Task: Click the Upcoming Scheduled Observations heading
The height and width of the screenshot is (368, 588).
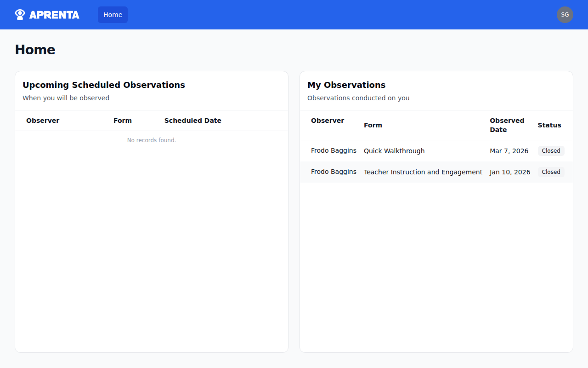Action: click(104, 85)
